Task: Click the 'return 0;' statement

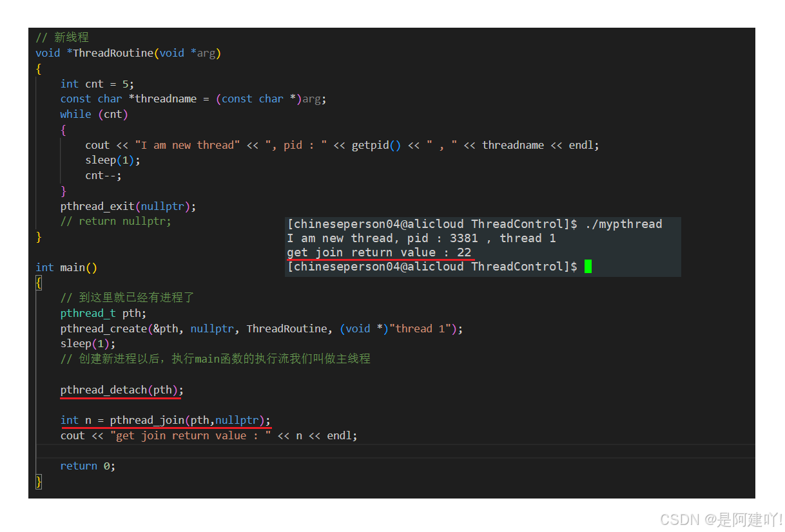Action: click(x=88, y=466)
